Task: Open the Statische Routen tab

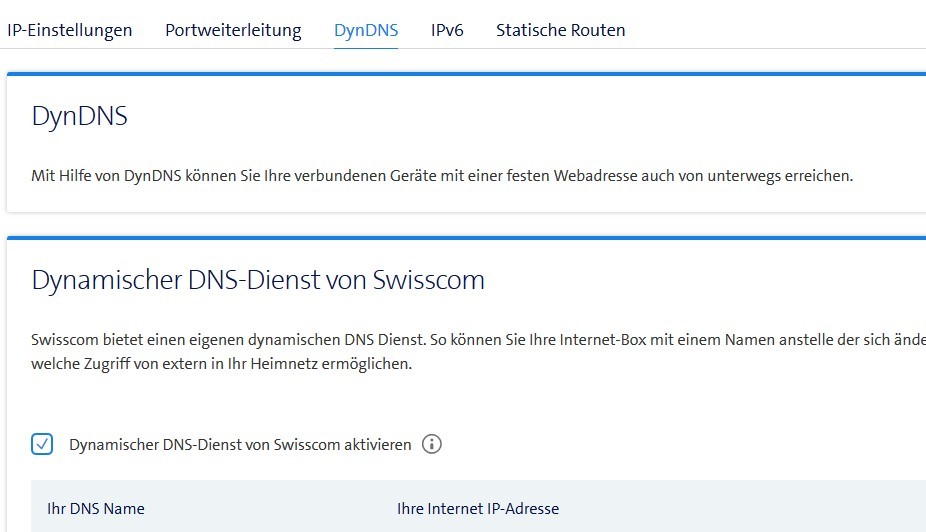Action: pos(560,30)
